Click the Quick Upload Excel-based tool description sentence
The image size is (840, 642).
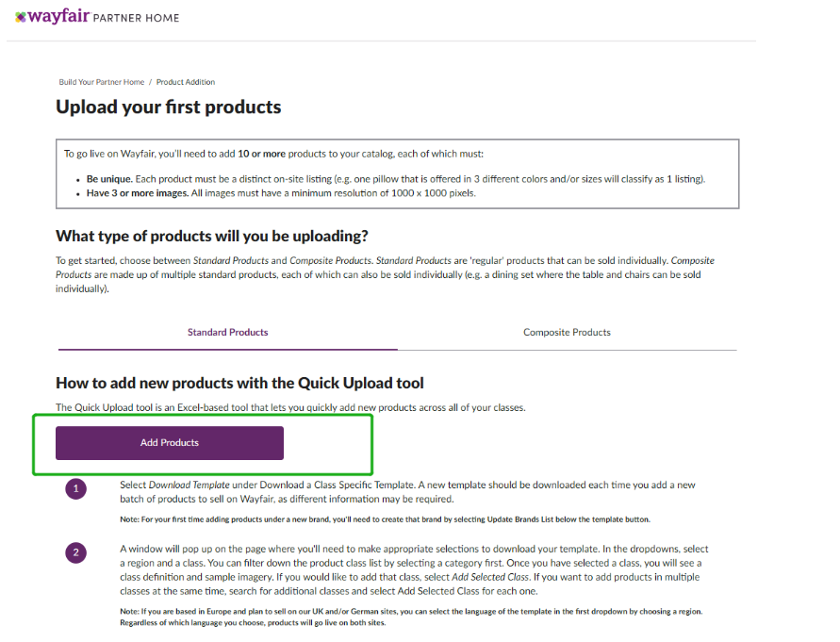[290, 407]
